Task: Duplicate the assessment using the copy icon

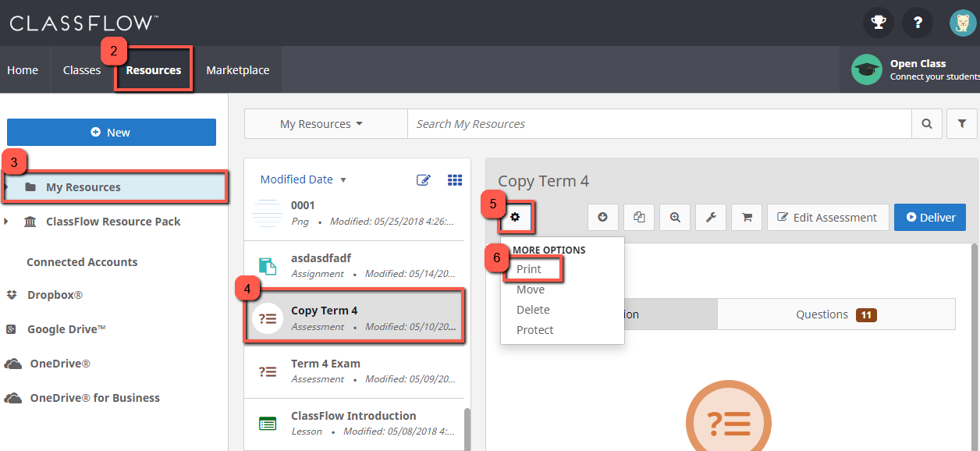Action: (638, 217)
